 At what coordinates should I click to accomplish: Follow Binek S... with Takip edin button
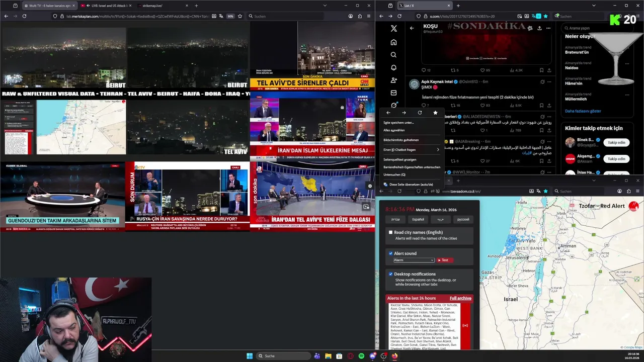point(616,142)
